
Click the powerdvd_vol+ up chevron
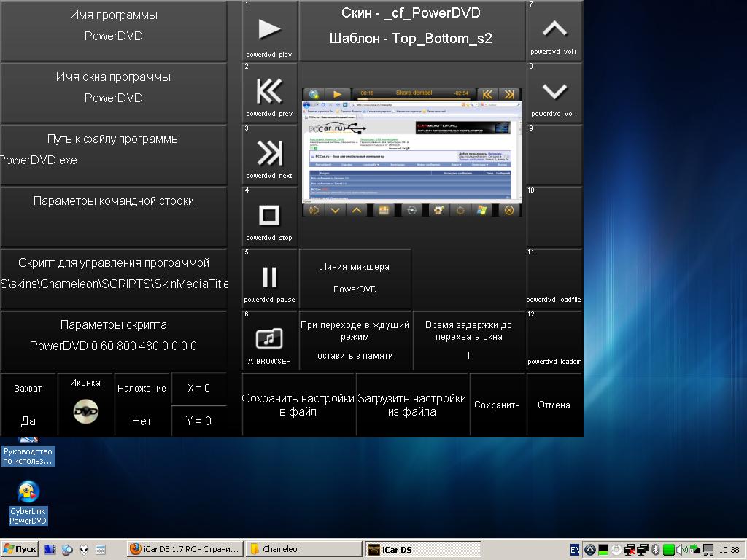click(x=555, y=29)
